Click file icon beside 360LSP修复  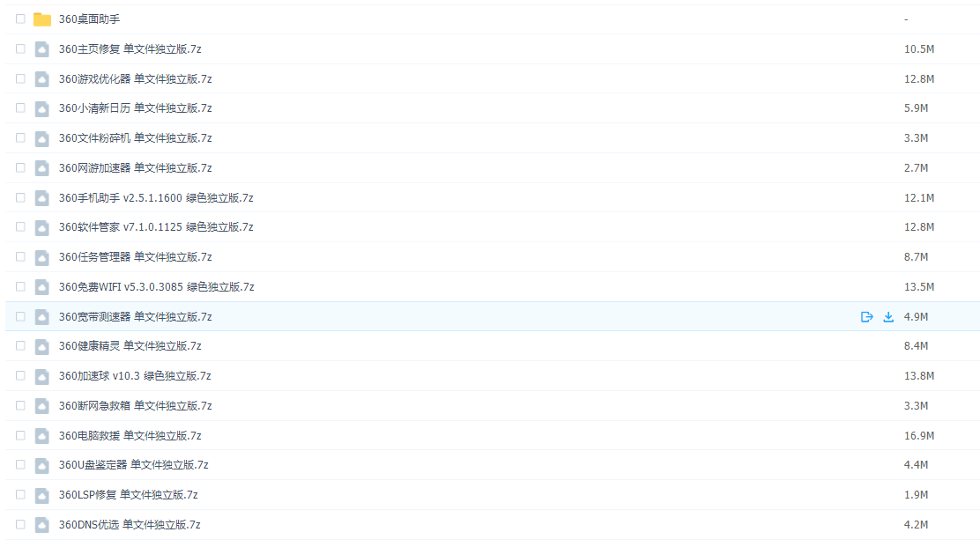pyautogui.click(x=42, y=495)
